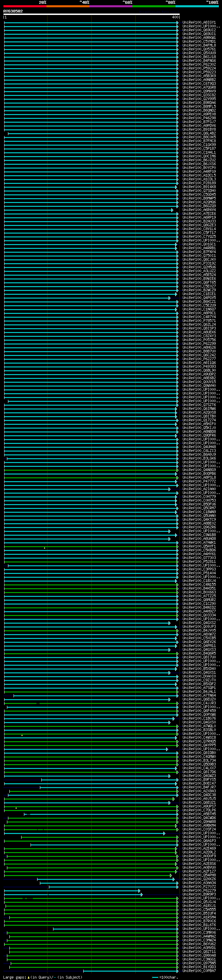
Task: Click the alignment bar for UniRef100_P52811
Action: (91, 562)
